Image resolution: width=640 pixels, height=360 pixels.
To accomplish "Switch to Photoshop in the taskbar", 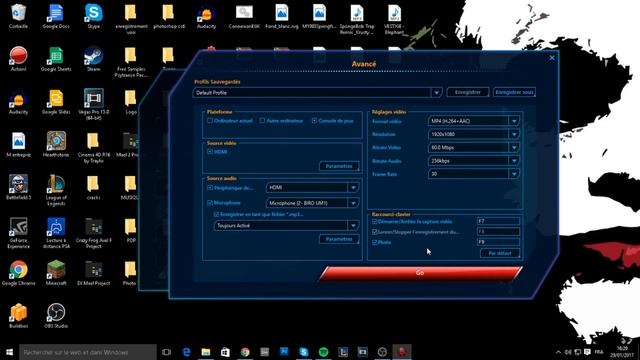I will coord(284,352).
